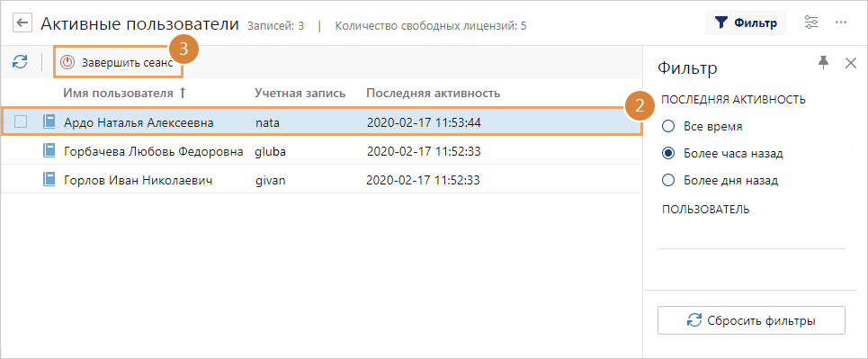Click the back arrow icon
Viewport: 868px width, 359px height.
(x=22, y=23)
